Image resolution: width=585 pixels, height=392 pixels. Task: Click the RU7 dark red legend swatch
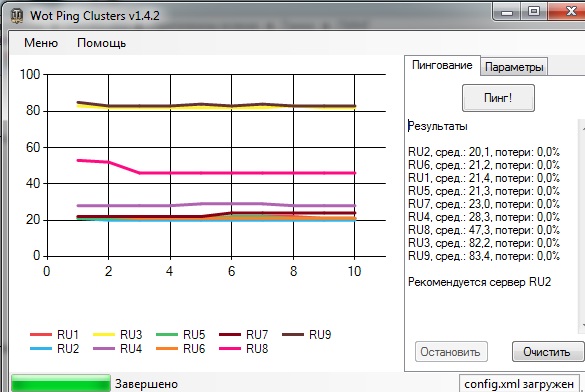pyautogui.click(x=230, y=335)
